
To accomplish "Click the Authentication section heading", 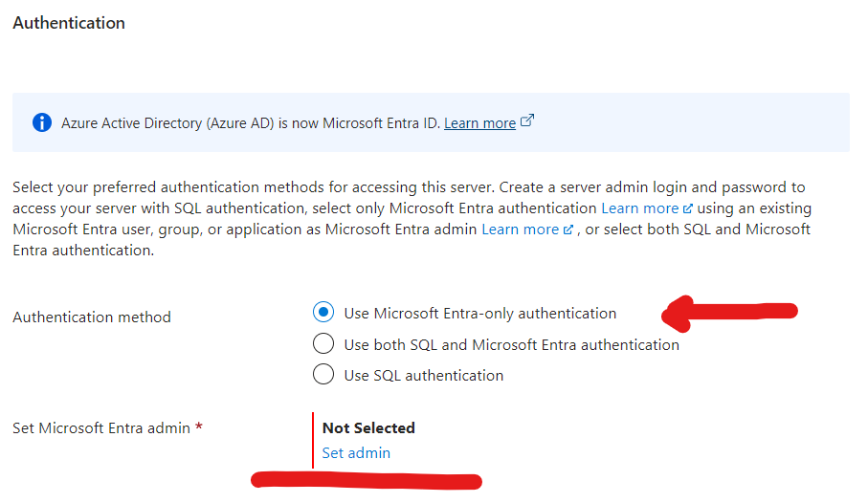I will 69,22.
